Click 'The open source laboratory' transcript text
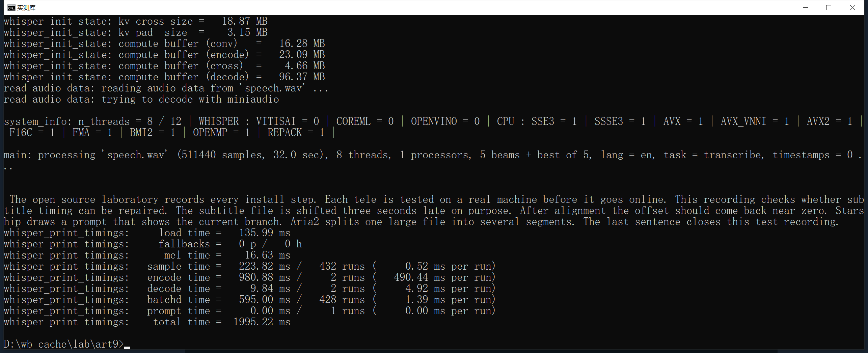The image size is (868, 353). 84,199
